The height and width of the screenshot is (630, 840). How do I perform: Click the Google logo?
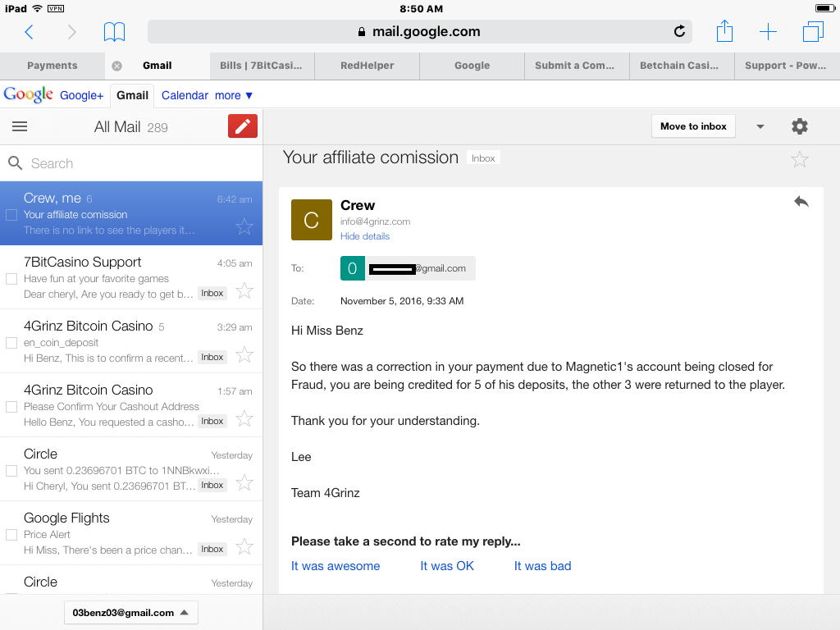pyautogui.click(x=29, y=95)
